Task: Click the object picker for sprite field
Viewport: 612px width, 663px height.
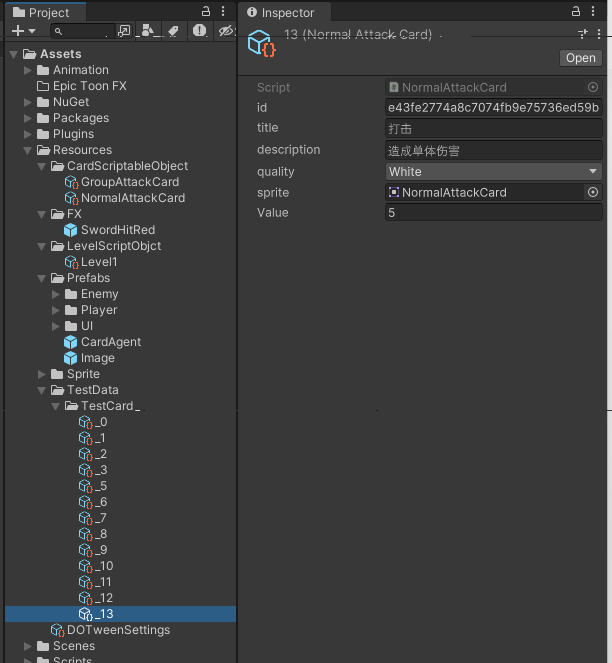Action: [x=593, y=192]
